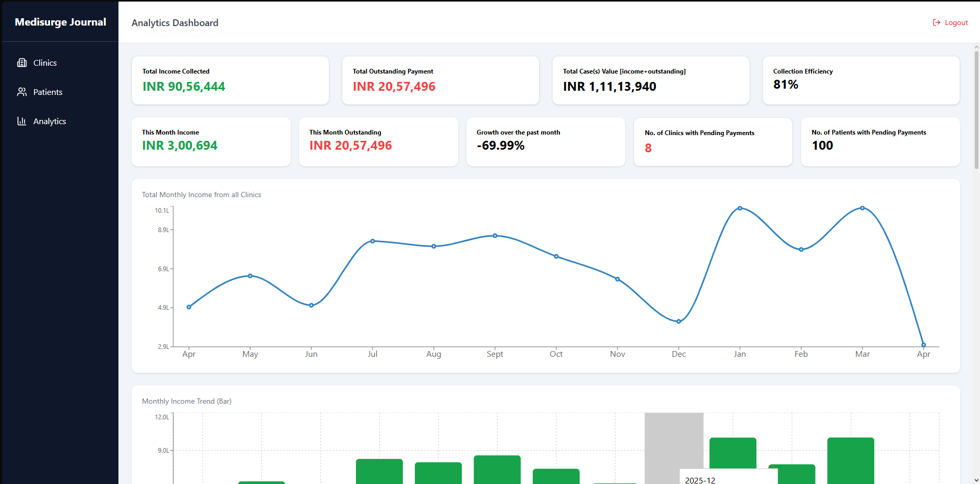Select the Jul data point on line chart
Image resolution: width=980 pixels, height=484 pixels.
(373, 241)
